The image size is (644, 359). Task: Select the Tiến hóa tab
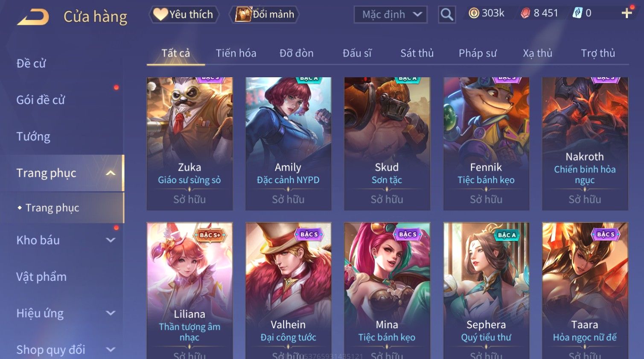tap(236, 53)
